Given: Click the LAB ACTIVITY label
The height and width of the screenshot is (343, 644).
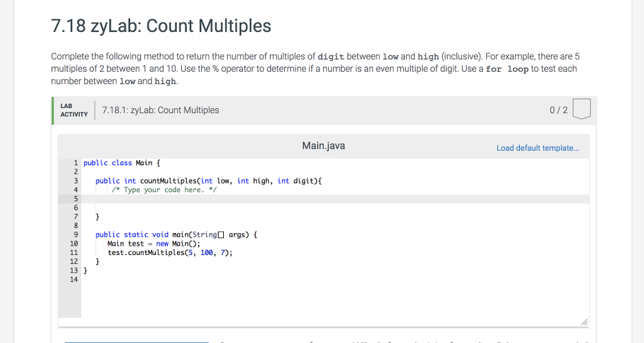Looking at the screenshot, I should coord(74,111).
